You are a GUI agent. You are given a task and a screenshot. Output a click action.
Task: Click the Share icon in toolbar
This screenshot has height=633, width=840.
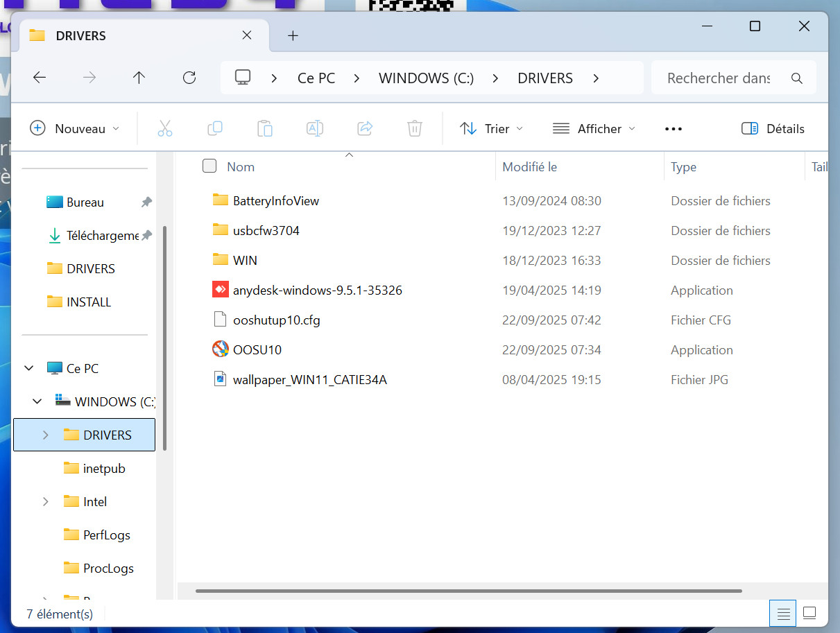tap(365, 128)
